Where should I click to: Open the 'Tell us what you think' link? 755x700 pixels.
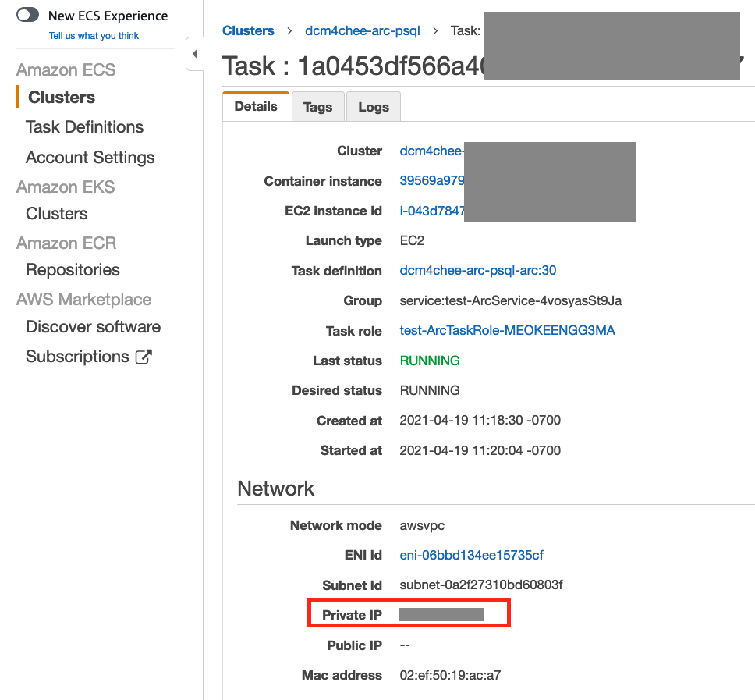(x=94, y=36)
